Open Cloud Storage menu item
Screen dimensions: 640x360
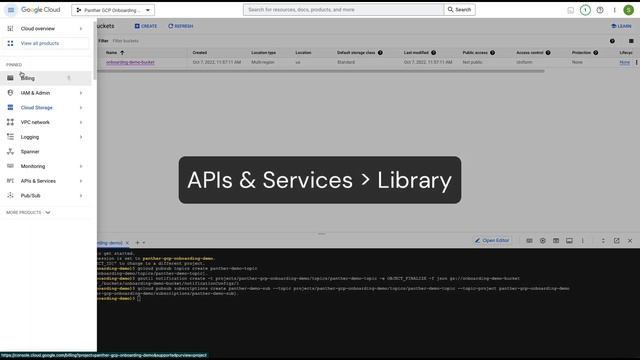coord(37,108)
